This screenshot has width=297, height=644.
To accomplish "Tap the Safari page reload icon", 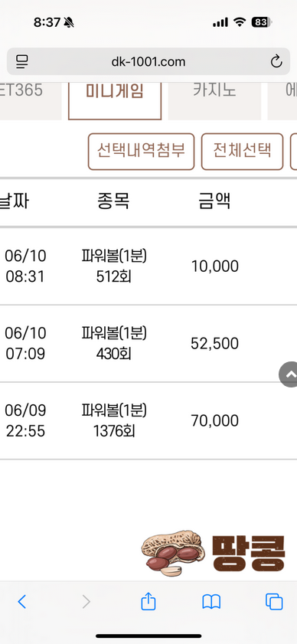I will (x=276, y=61).
